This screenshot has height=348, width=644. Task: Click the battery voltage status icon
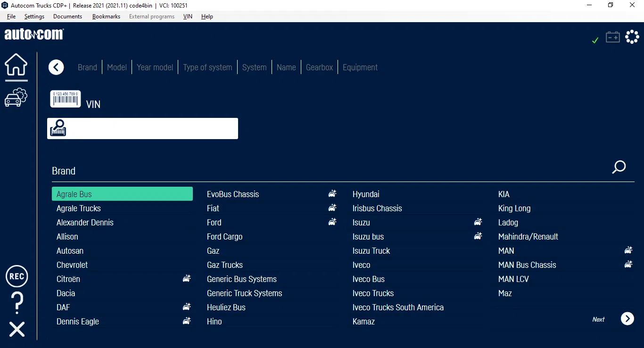[x=612, y=37]
